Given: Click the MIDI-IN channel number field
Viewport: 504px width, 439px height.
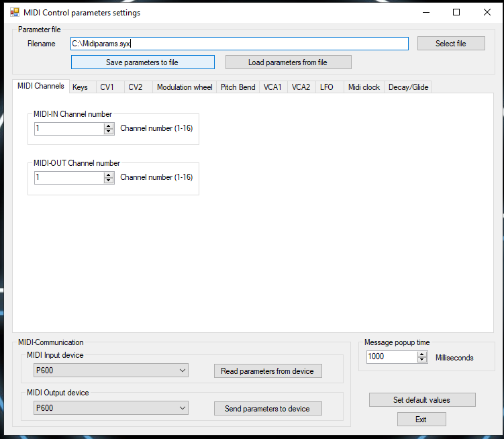Looking at the screenshot, I should pos(69,129).
